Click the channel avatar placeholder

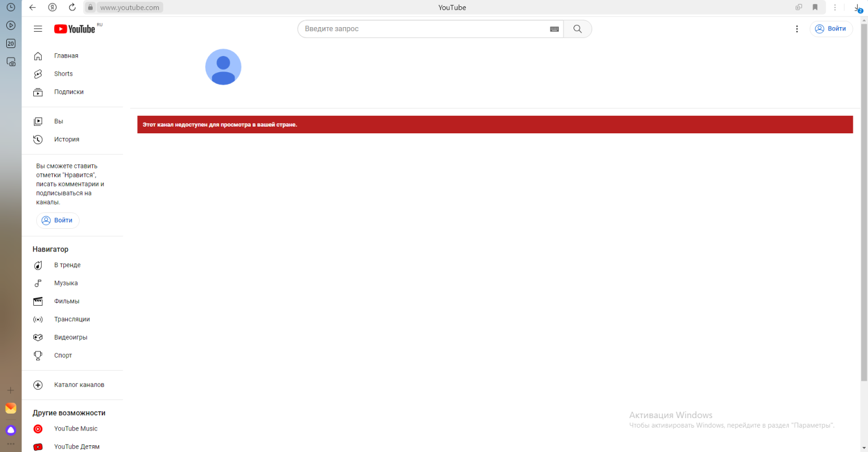pyautogui.click(x=223, y=67)
